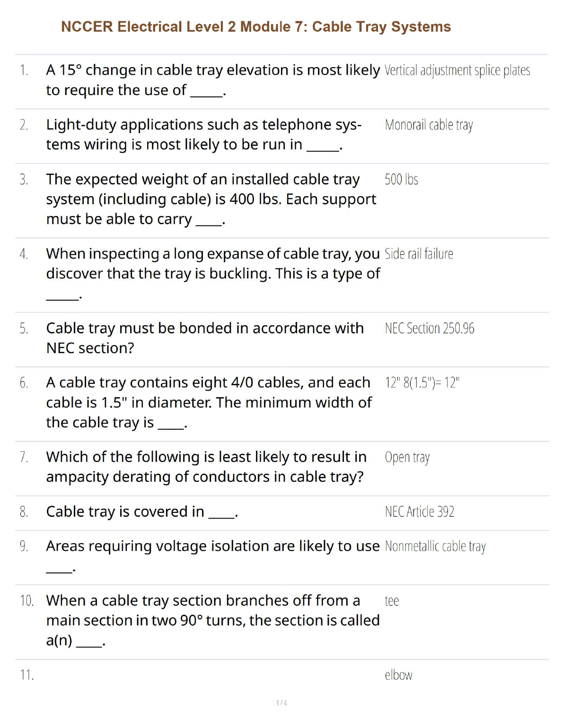
Task: Click the "1 / 4" page indicator
Action: point(281,703)
